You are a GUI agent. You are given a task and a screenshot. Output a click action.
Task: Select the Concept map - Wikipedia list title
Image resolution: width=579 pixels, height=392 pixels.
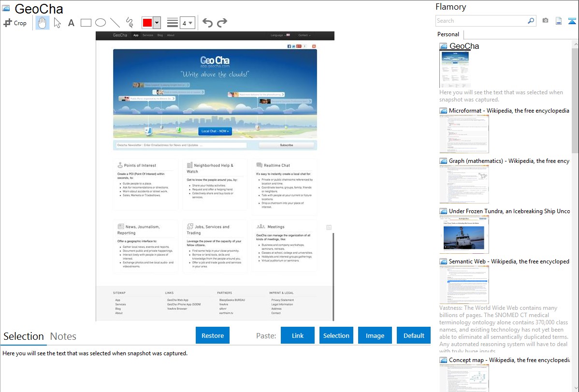pos(509,360)
